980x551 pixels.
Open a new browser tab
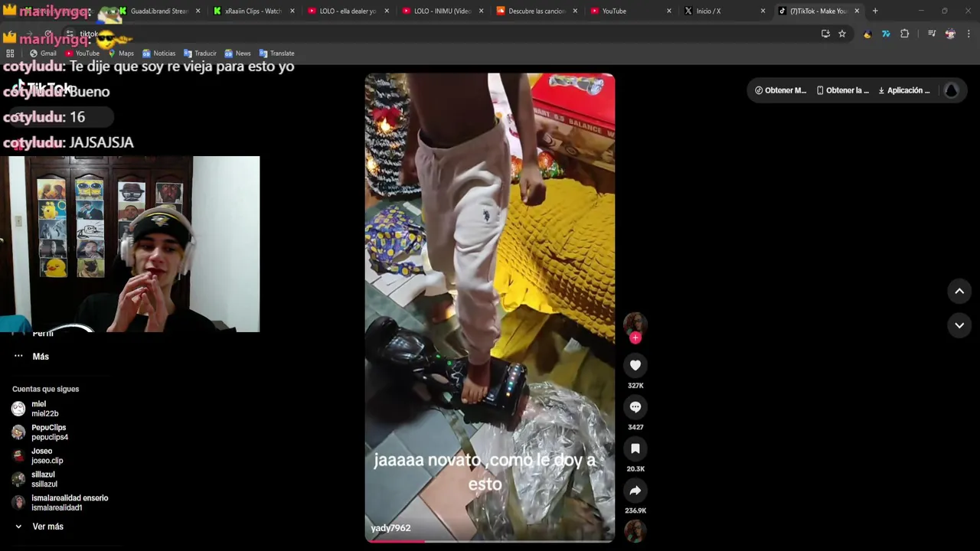click(x=875, y=11)
